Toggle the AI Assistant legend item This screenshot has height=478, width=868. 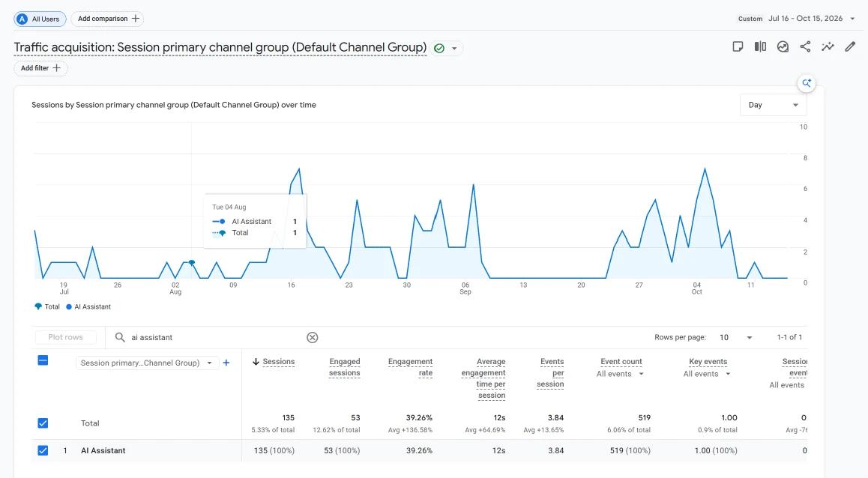[x=88, y=306]
